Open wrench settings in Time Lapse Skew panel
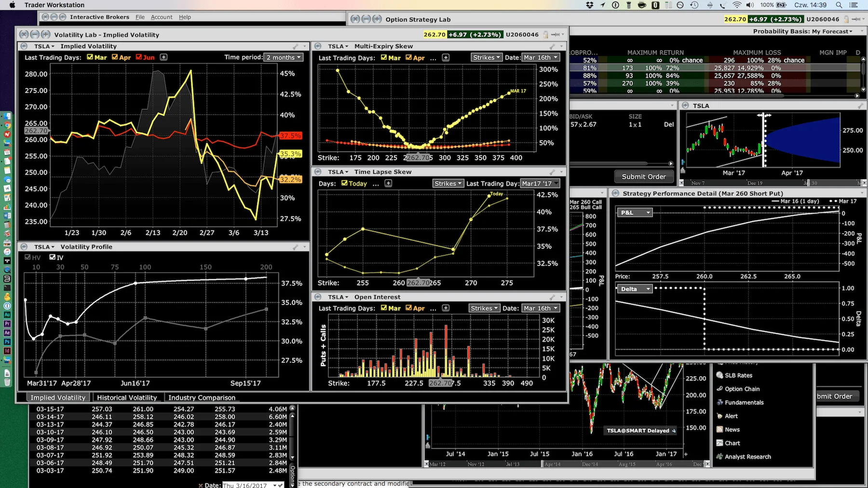Viewport: 868px width, 488px height. pos(553,172)
